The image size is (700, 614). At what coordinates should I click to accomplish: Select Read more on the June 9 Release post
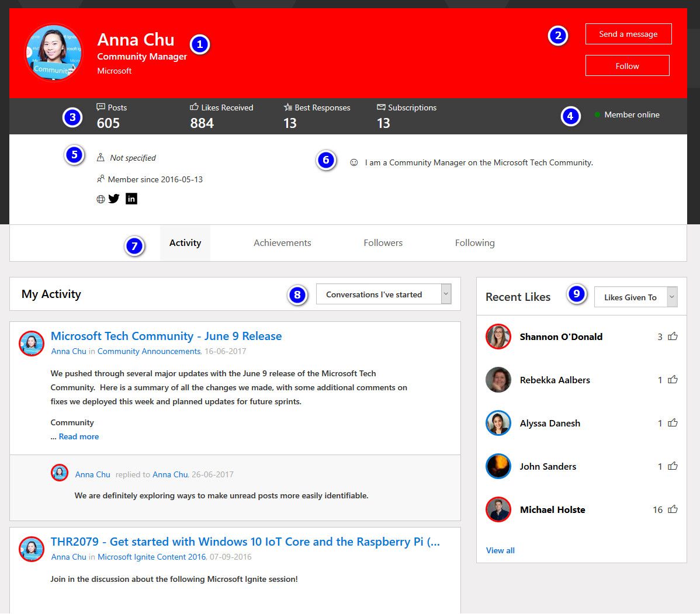(x=79, y=436)
